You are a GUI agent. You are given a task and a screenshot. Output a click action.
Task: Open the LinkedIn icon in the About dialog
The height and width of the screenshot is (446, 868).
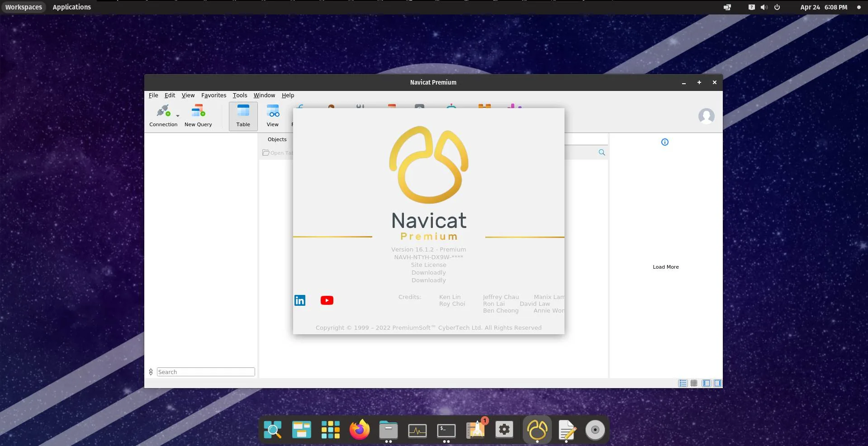(x=300, y=300)
